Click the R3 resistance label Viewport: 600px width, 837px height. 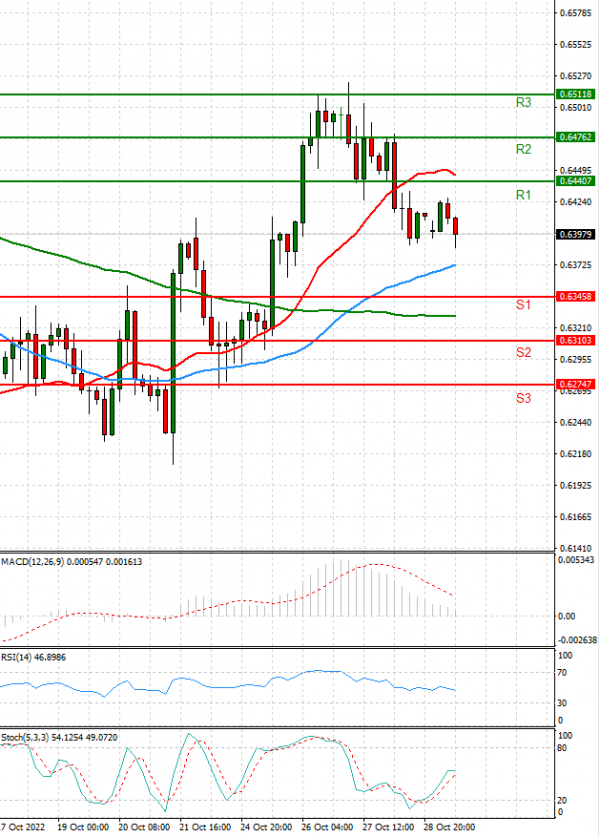[x=523, y=102]
